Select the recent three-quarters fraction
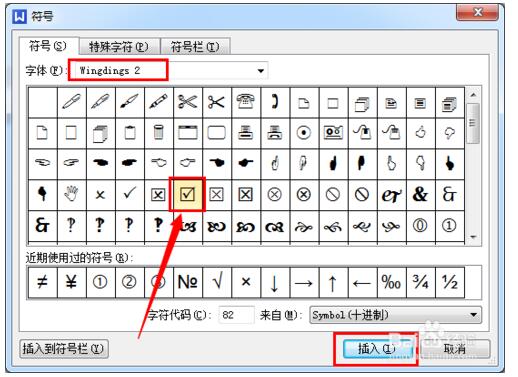The height and width of the screenshot is (377, 518). point(420,282)
